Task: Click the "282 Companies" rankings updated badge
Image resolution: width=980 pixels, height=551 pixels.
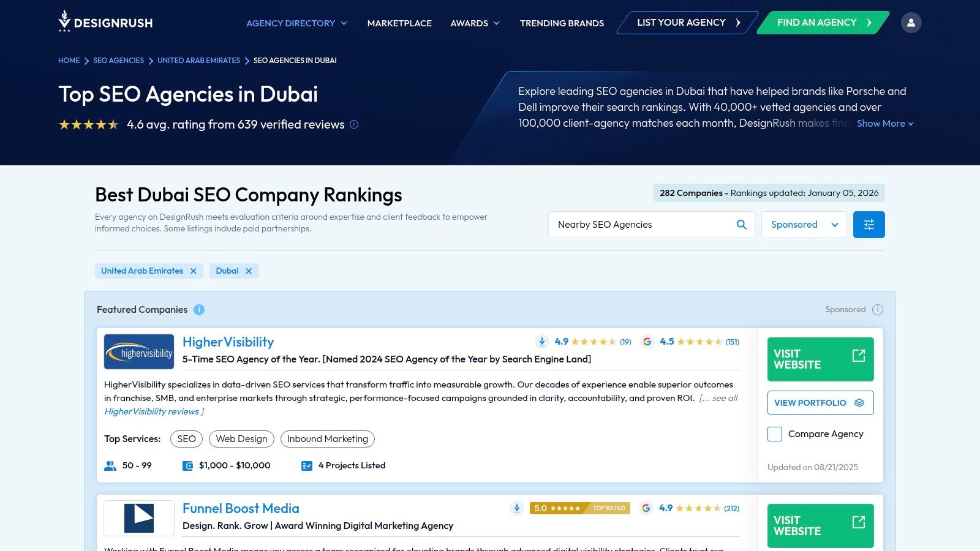Action: tap(769, 193)
